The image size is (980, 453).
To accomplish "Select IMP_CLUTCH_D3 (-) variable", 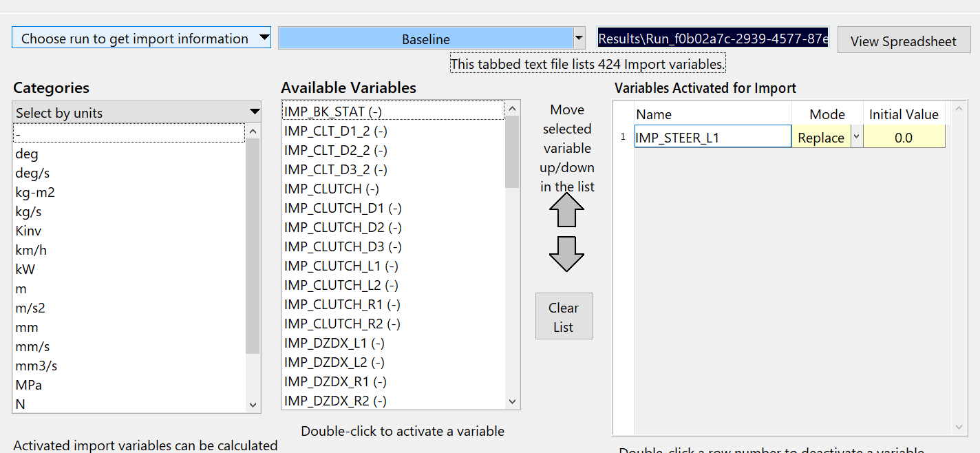I will (393, 246).
